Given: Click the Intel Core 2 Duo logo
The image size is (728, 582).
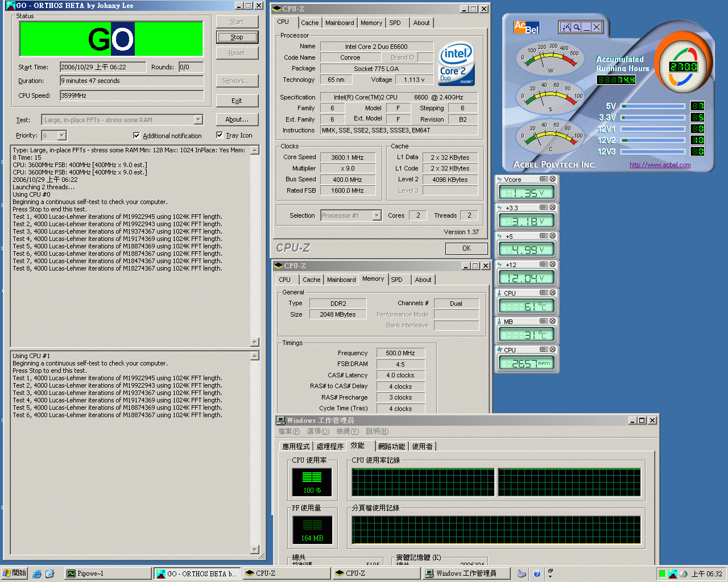Looking at the screenshot, I should click(456, 64).
